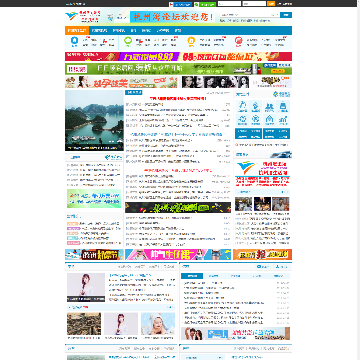Click the green WeChat login button
360x360 pixels.
pos(205,4)
